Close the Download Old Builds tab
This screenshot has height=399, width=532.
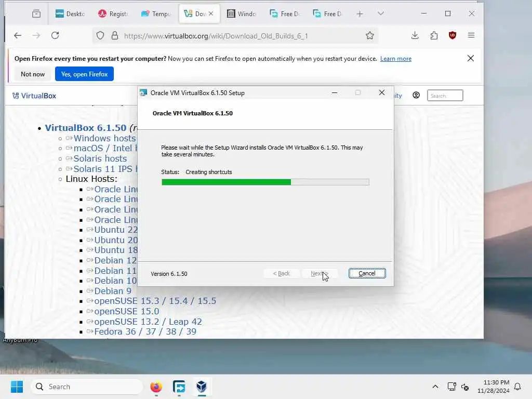[211, 14]
